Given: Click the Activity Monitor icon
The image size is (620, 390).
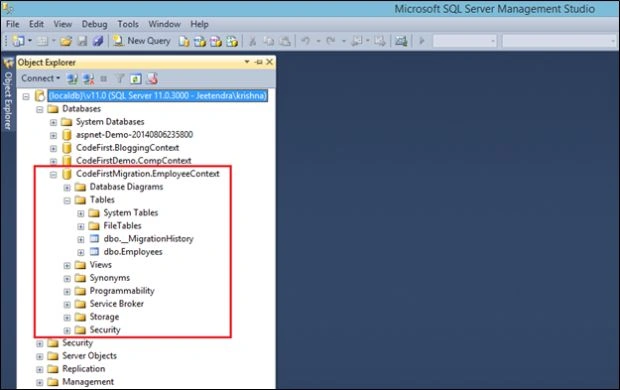Looking at the screenshot, I should point(401,41).
